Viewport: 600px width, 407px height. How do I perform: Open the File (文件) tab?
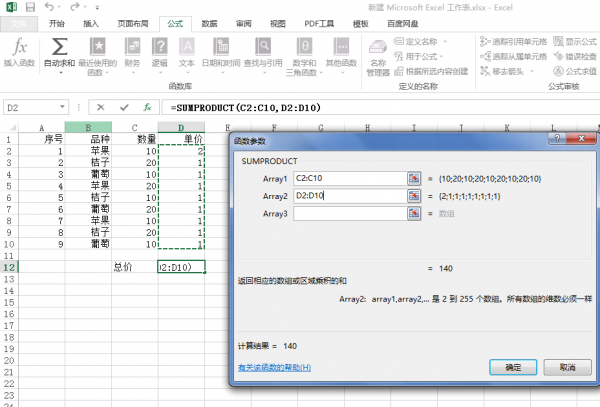tap(19, 24)
